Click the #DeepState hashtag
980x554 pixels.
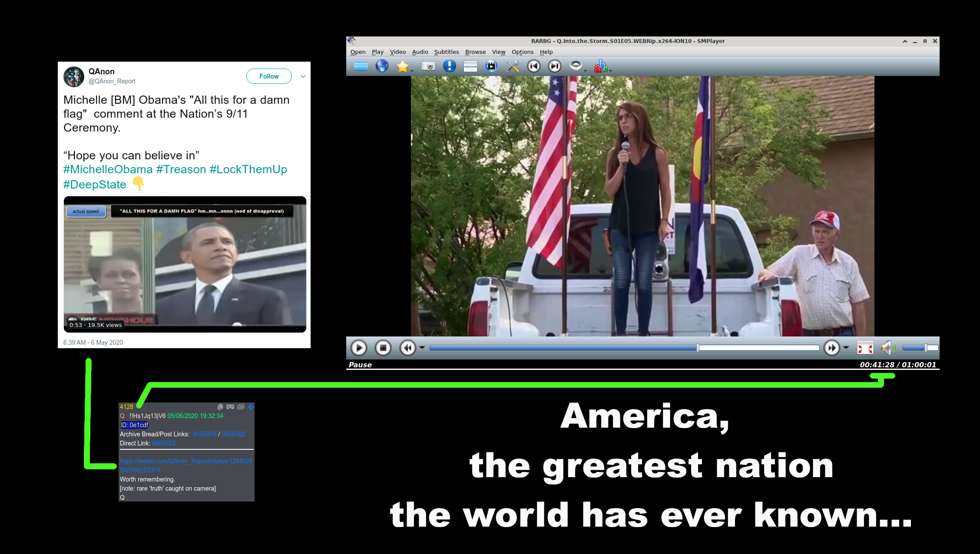coord(95,185)
